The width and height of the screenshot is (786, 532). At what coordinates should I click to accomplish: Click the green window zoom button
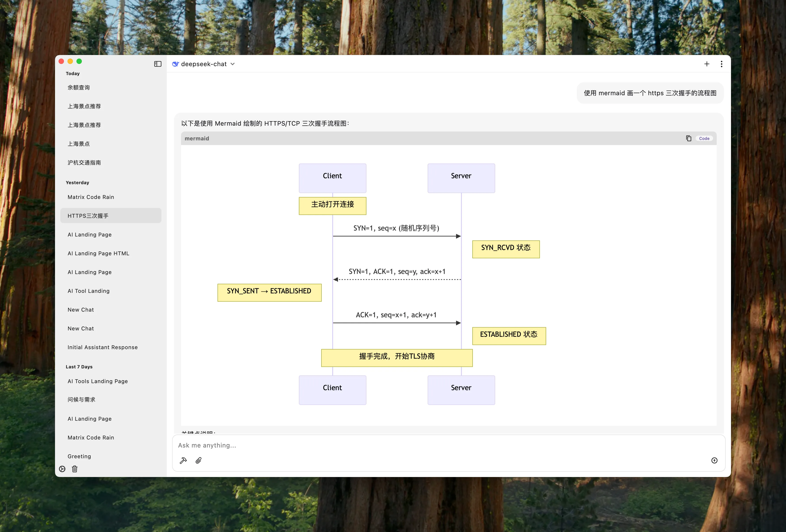click(x=79, y=61)
